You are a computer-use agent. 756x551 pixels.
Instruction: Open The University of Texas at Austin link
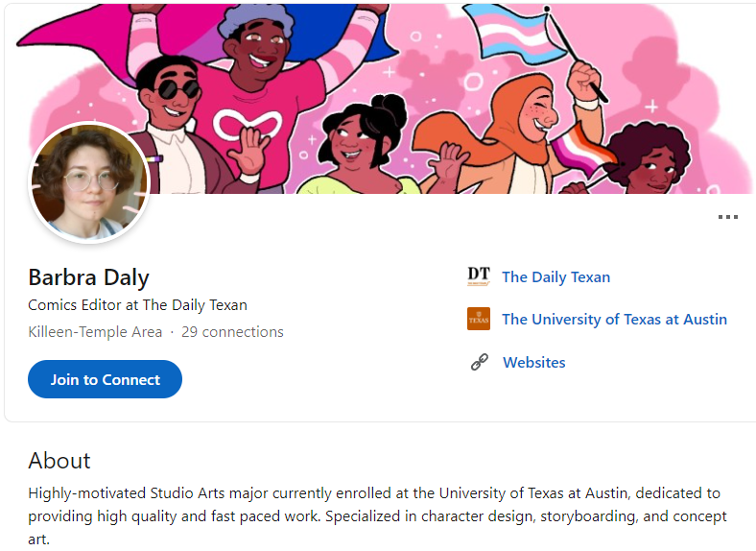coord(614,319)
